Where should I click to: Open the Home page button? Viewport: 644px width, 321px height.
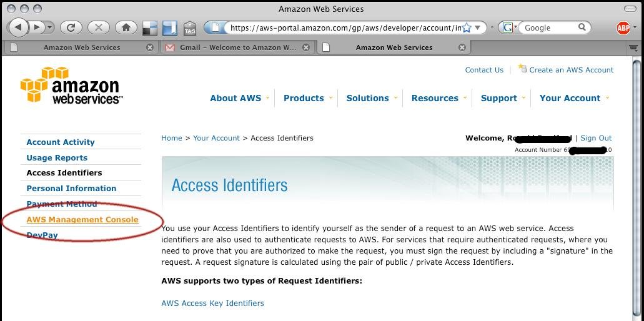click(126, 27)
